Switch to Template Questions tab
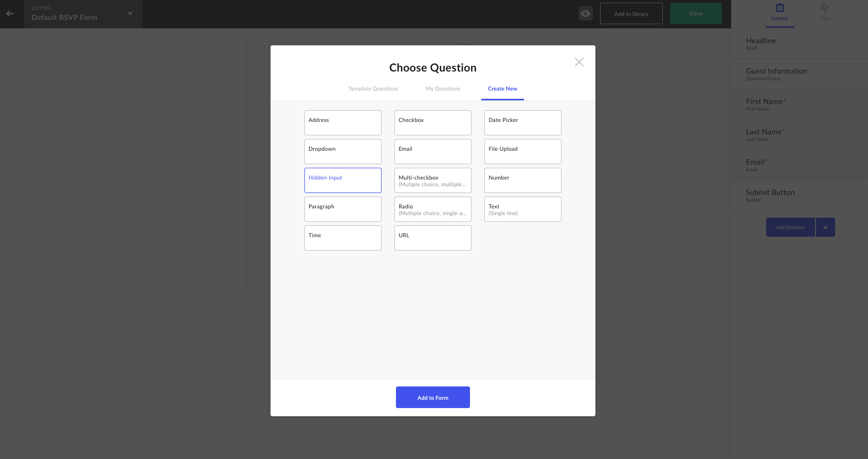Screen dimensions: 868x459 click(373, 89)
